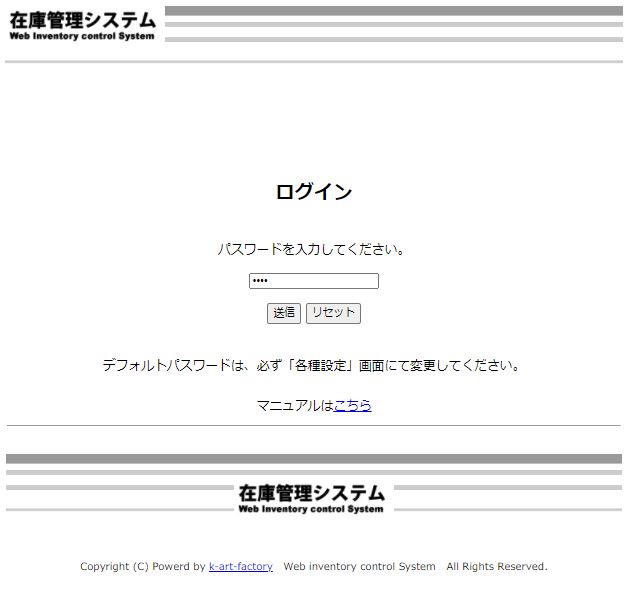
Task: Clear the form with リセット button
Action: pyautogui.click(x=333, y=313)
